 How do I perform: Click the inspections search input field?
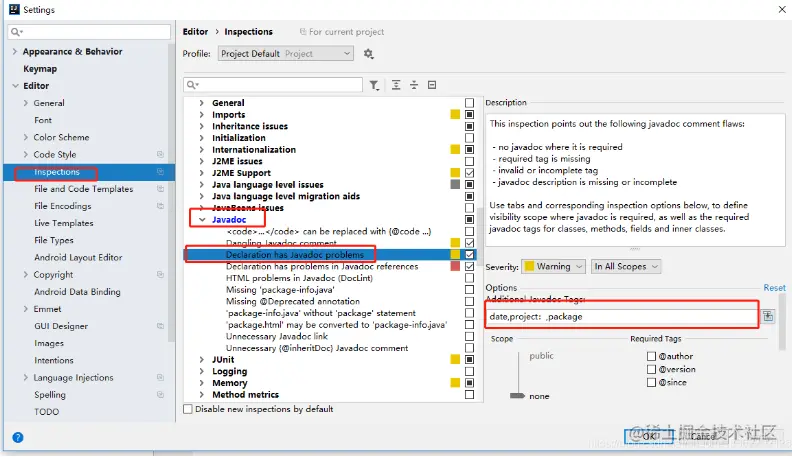tap(273, 85)
